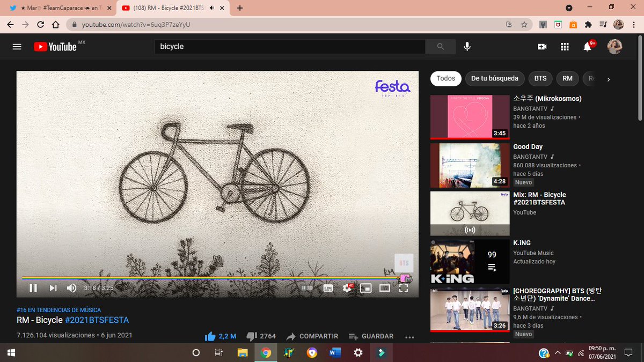Open #16 en tendencias de música link

(58, 310)
